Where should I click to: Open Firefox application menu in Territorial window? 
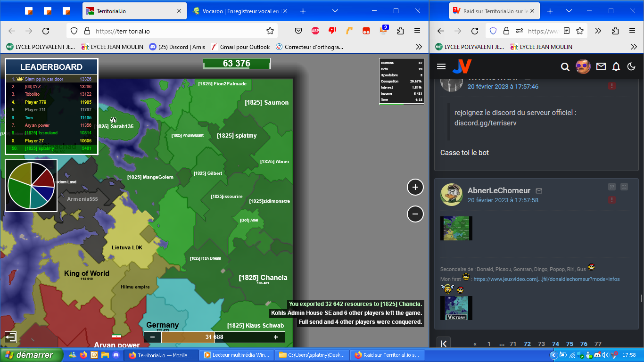[x=417, y=31]
